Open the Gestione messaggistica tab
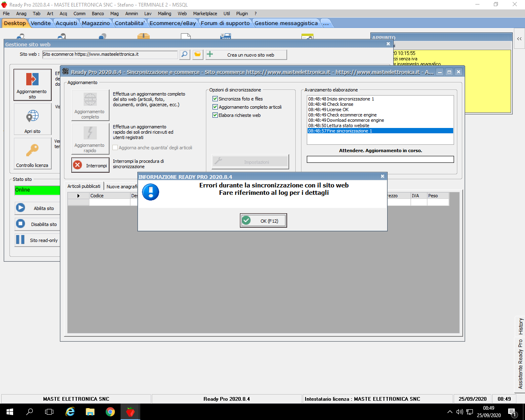Viewport: 525px width, 420px height. [286, 23]
